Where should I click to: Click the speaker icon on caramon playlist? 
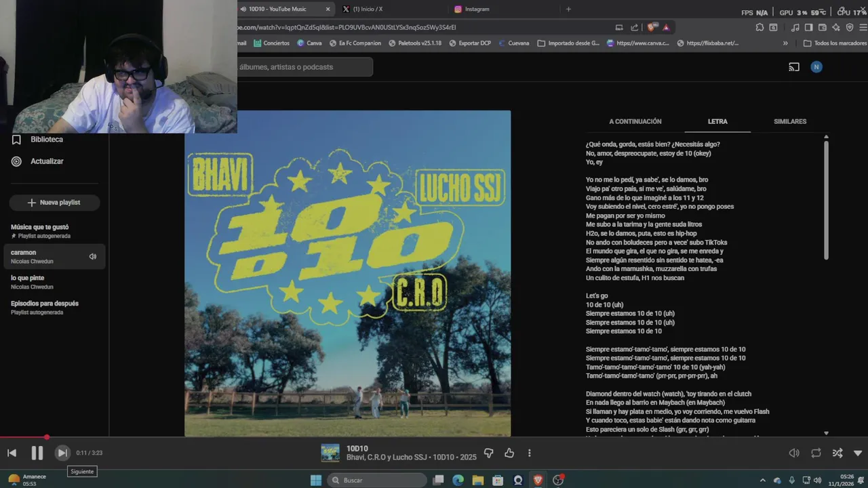93,256
